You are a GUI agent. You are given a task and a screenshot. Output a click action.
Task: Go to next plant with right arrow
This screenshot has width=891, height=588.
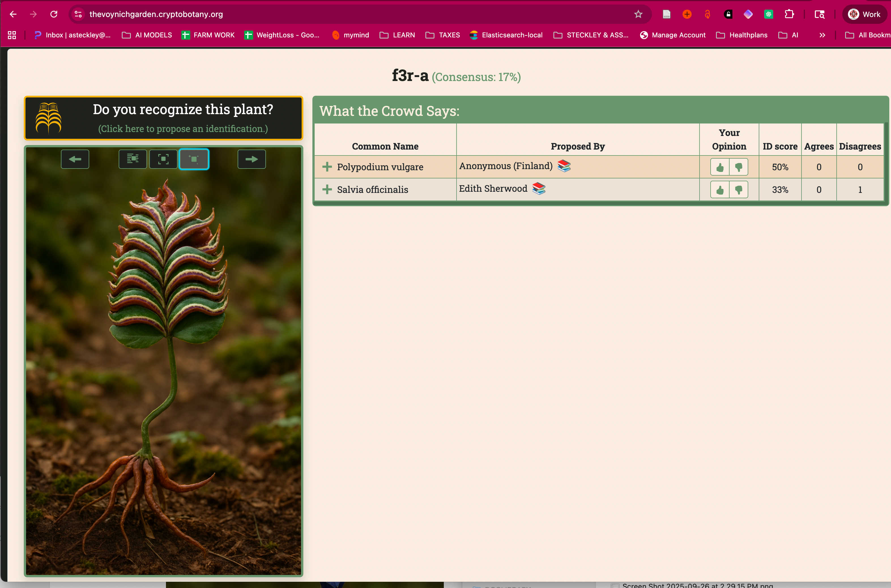tap(251, 159)
